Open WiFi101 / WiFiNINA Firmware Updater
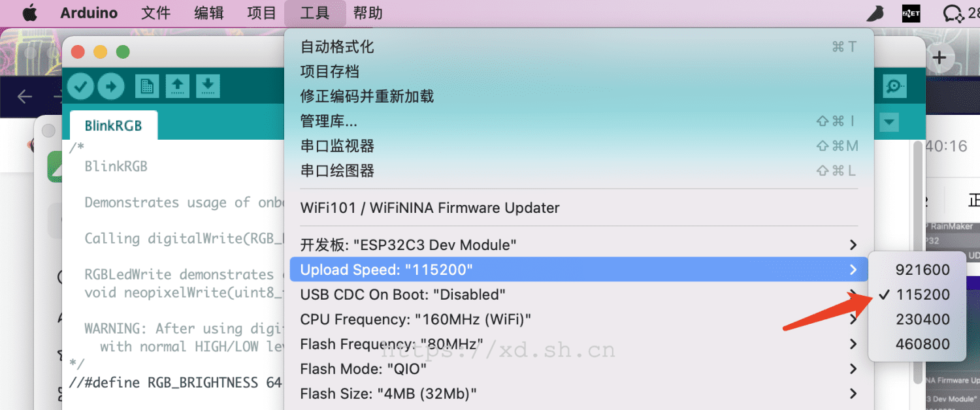 coord(579,208)
